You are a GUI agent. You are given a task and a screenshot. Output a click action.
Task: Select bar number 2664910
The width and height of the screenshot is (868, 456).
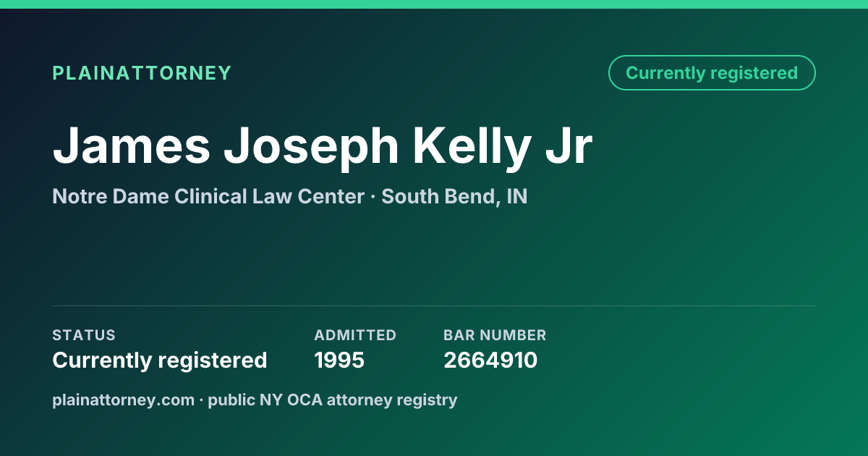pos(490,360)
